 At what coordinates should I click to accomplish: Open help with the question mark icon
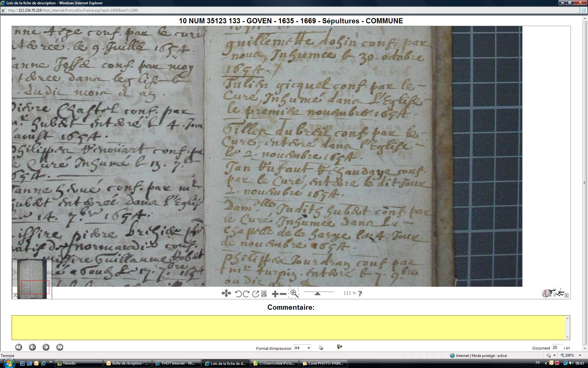(x=360, y=293)
